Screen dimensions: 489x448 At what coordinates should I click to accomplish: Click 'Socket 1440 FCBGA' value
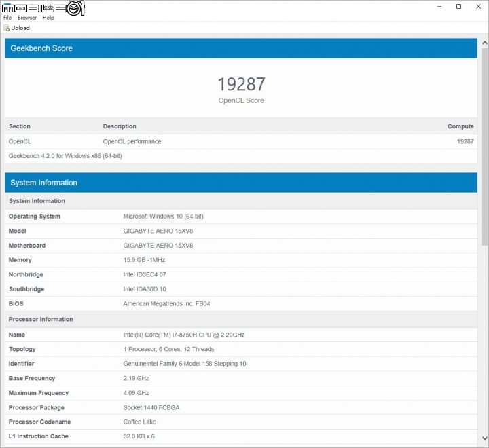151,408
